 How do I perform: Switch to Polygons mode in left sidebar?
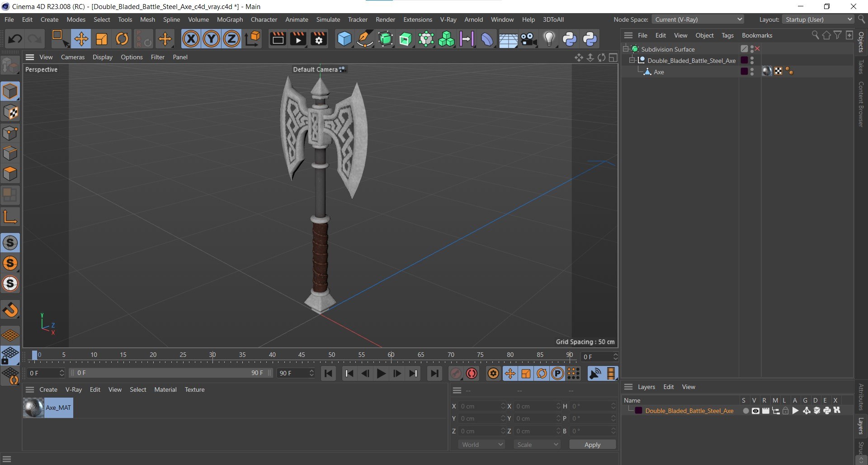point(10,174)
